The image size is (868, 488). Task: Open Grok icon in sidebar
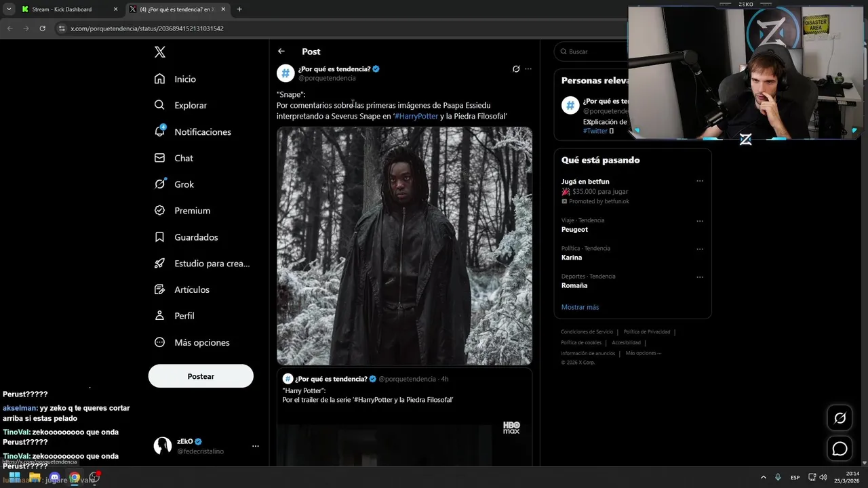tap(159, 184)
